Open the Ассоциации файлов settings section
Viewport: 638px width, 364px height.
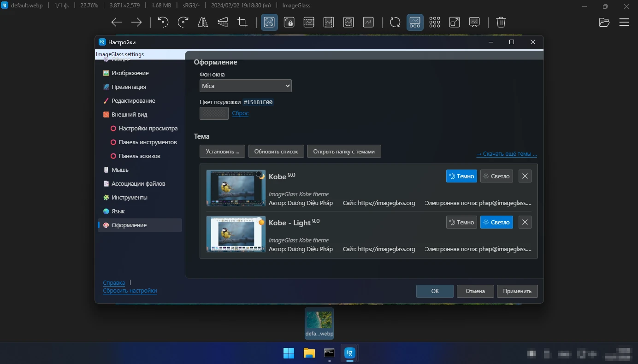tap(140, 183)
